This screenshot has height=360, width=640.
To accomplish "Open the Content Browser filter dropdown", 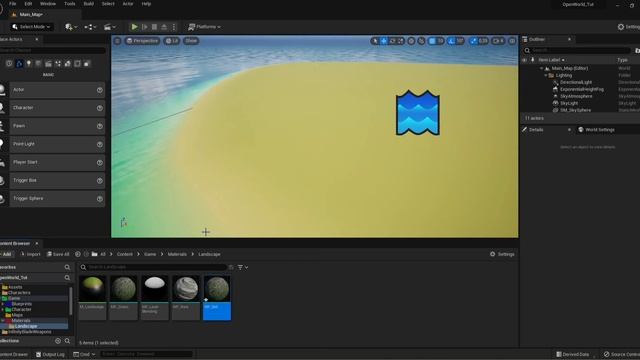I will click(243, 267).
